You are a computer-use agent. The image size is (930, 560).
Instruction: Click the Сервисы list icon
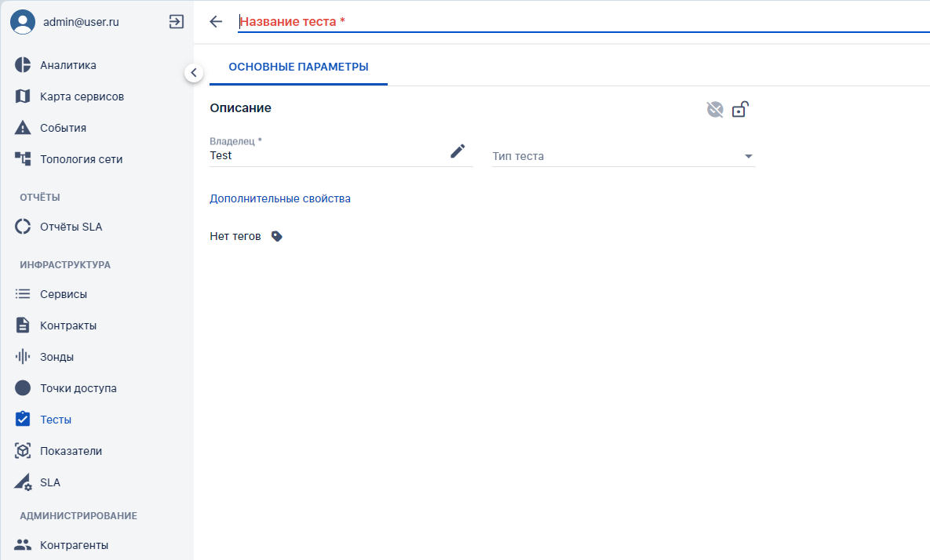[23, 294]
